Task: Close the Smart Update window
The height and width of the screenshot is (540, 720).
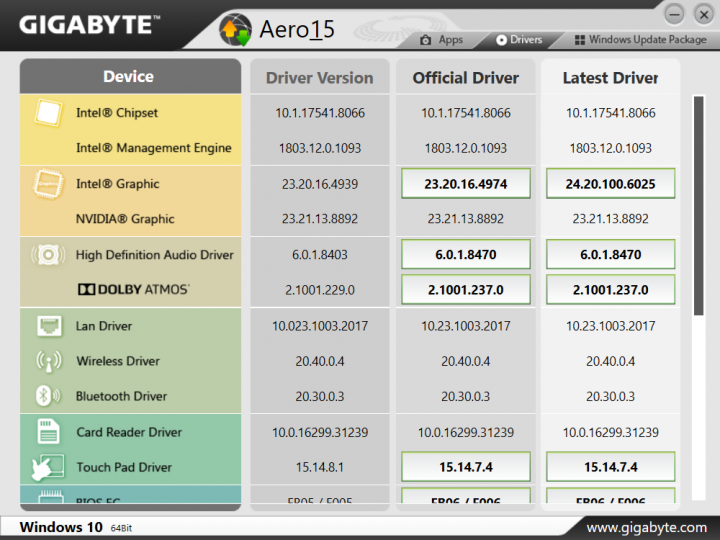Action: pyautogui.click(x=703, y=15)
